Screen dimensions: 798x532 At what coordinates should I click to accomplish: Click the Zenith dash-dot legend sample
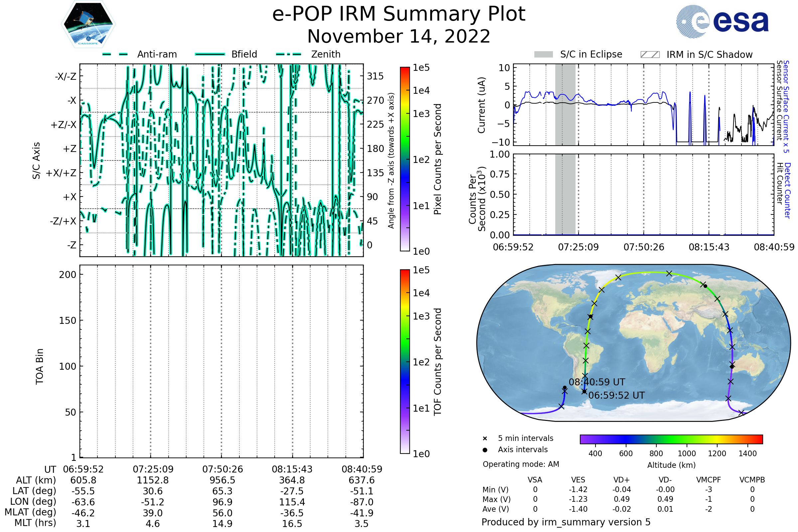pos(288,54)
